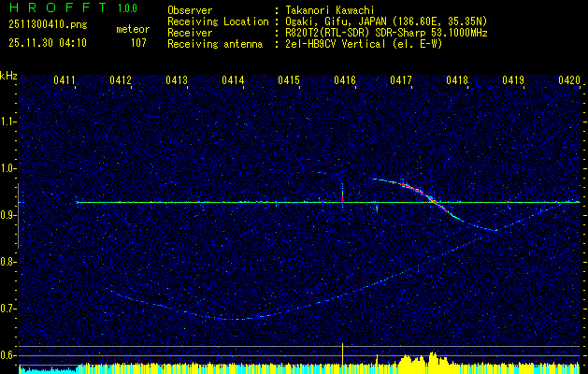Click the 0.8 frequency axis label

point(8,262)
